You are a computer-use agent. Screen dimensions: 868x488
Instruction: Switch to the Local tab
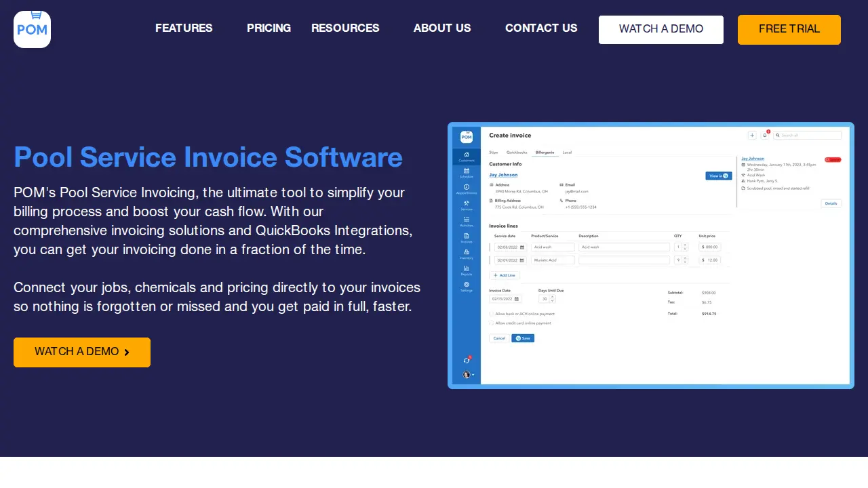(x=567, y=152)
